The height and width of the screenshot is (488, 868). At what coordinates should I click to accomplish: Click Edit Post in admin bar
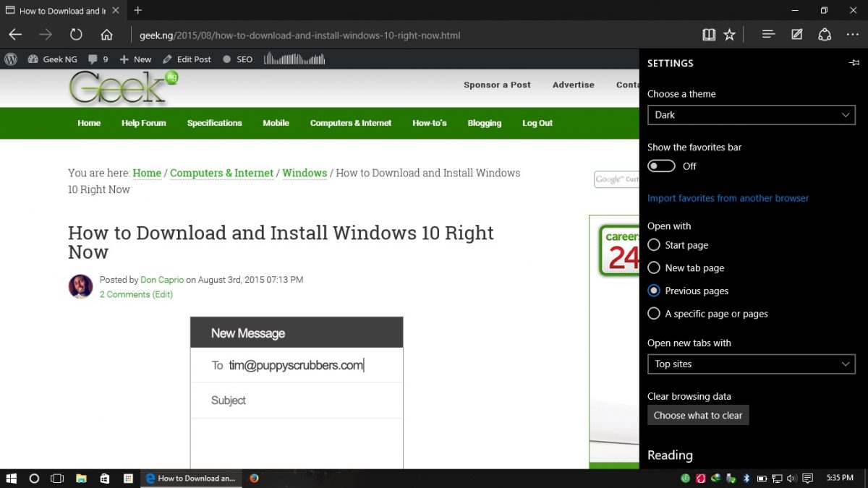(187, 59)
